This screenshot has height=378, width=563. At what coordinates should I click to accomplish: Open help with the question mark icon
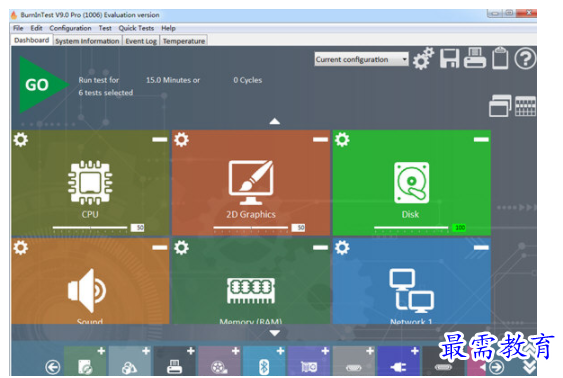click(x=525, y=59)
